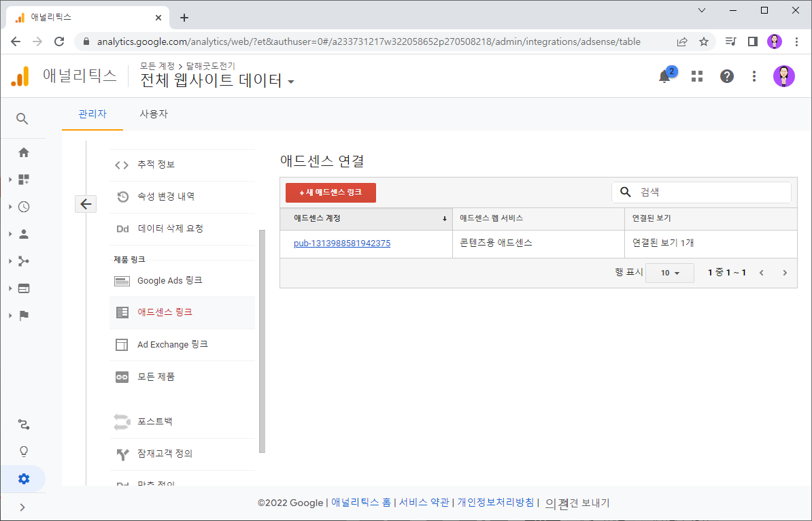Open a new browser tab
The height and width of the screenshot is (521, 812).
pyautogui.click(x=184, y=18)
